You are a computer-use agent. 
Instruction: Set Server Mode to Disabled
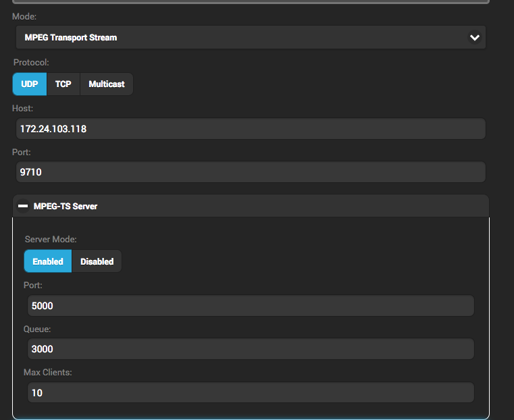(x=97, y=261)
